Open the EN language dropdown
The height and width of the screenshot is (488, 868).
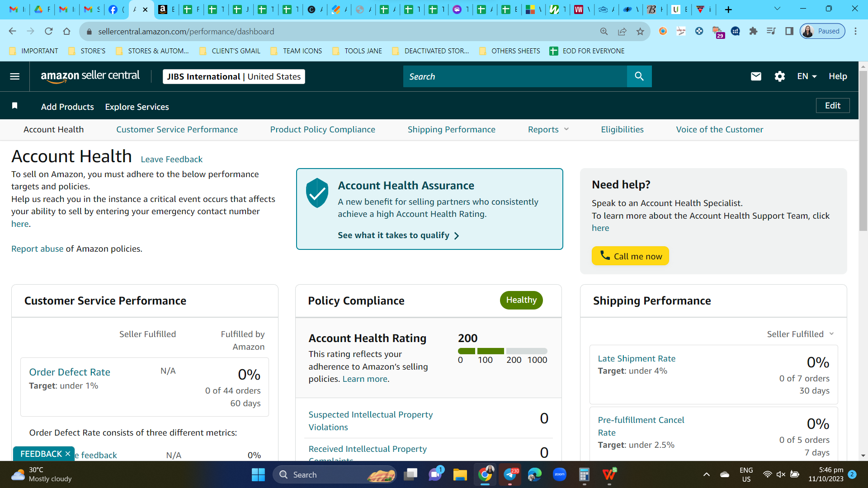[x=807, y=76]
